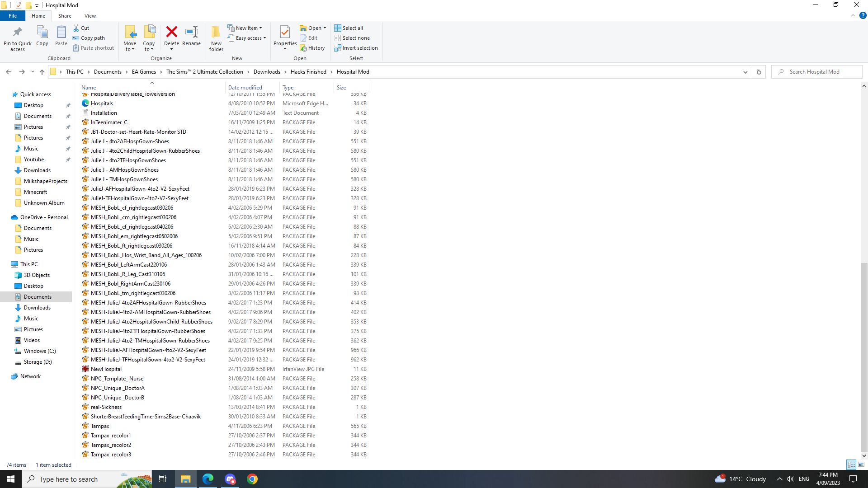Expand the address bar history dropdown
This screenshot has height=488, width=868.
[x=745, y=72]
